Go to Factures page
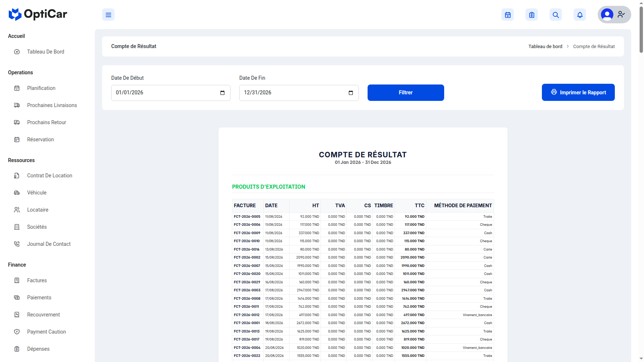644x362 pixels. tap(37, 280)
